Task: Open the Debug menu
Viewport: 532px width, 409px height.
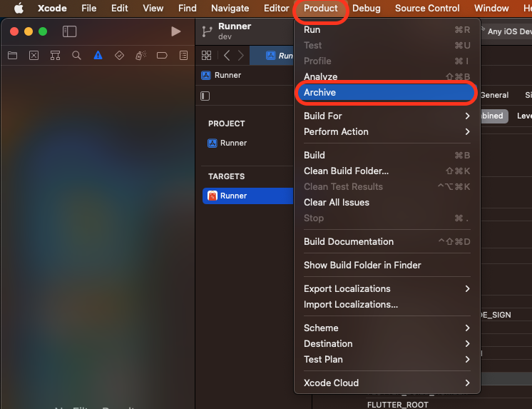Action: [366, 8]
